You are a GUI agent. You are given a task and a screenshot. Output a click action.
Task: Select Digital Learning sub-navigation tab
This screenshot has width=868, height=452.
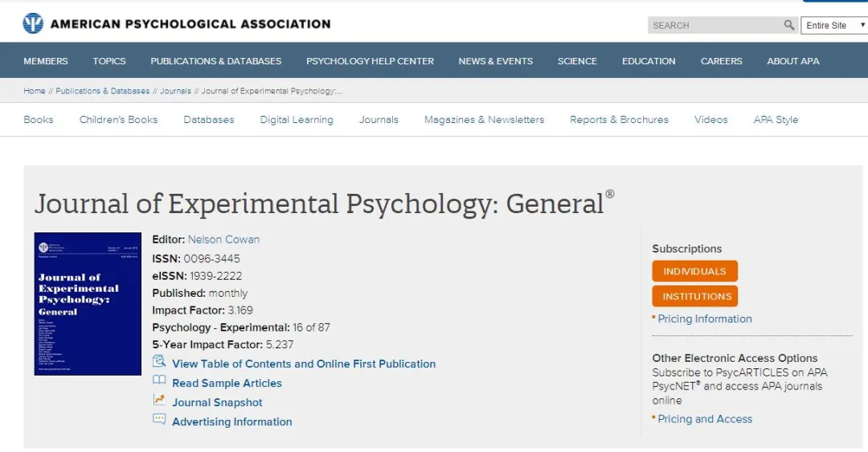(x=297, y=120)
